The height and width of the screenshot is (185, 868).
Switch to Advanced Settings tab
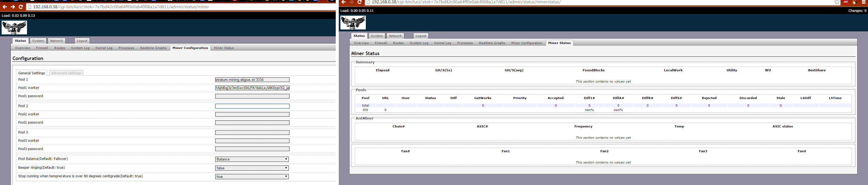click(66, 73)
